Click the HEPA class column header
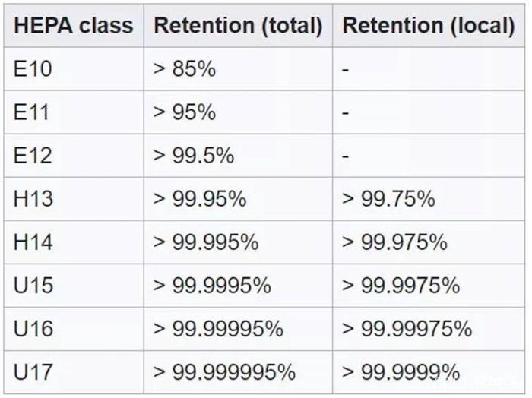This screenshot has width=532, height=398. tap(73, 25)
